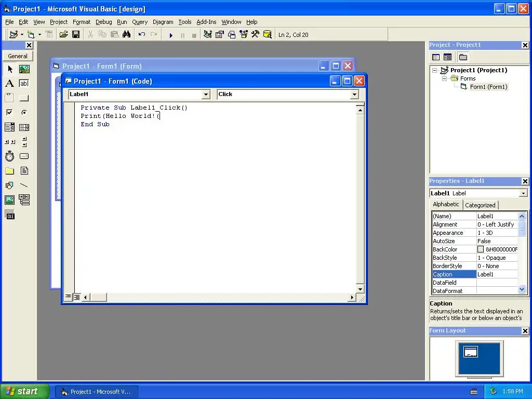Open the Label1 Label object dropdown in Properties

[x=523, y=193]
